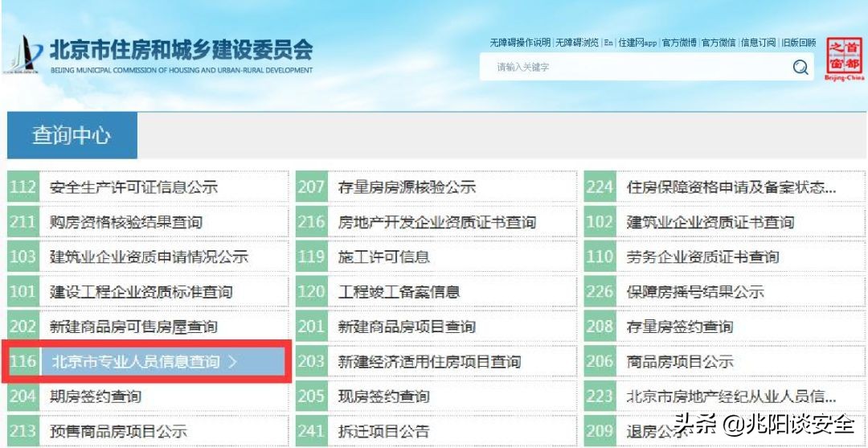Screen dimensions: 868x448
Task: Open 住房保障资格申请及备案状态 item
Action: 731,187
